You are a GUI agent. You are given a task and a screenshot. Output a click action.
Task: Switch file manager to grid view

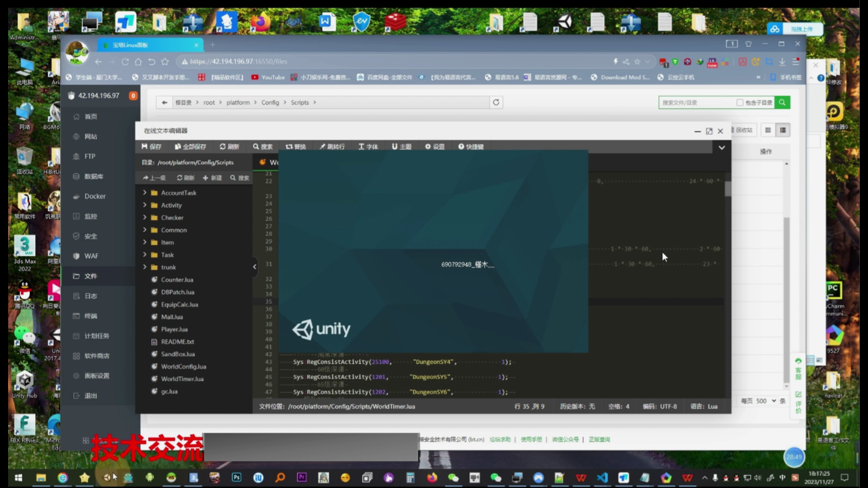[768, 130]
